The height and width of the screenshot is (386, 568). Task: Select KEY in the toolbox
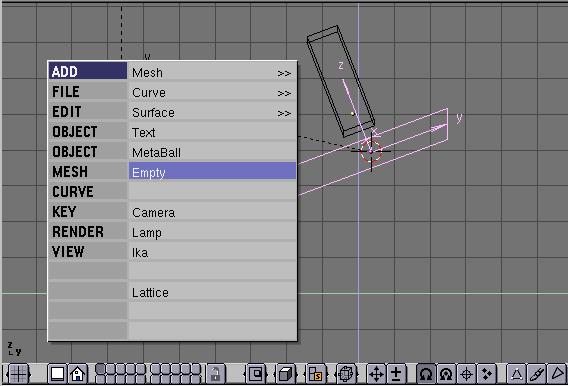[x=88, y=211]
